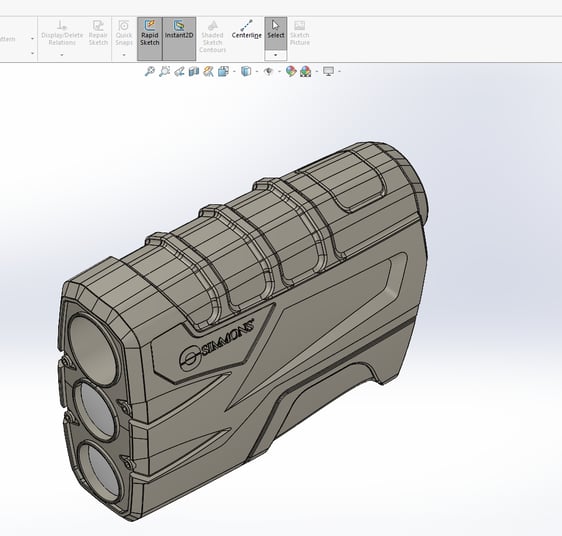Click the Dynamic Annotation Views icon

(x=208, y=71)
